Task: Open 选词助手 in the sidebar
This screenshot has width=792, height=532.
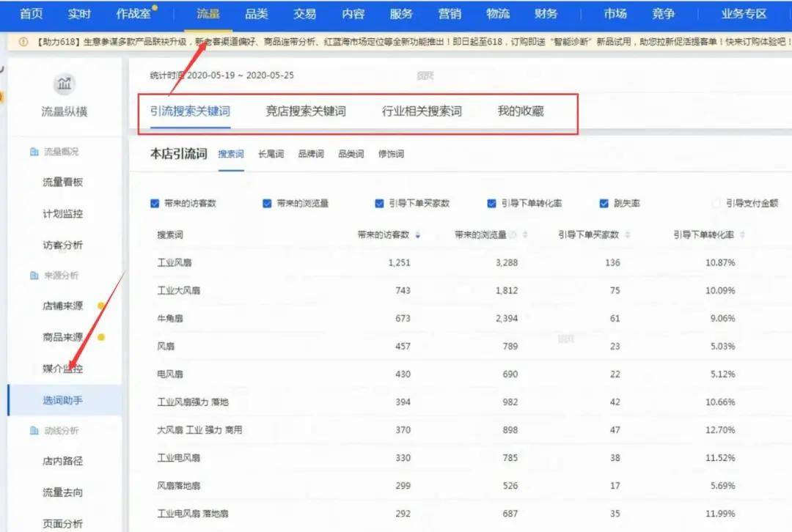Action: [65, 399]
